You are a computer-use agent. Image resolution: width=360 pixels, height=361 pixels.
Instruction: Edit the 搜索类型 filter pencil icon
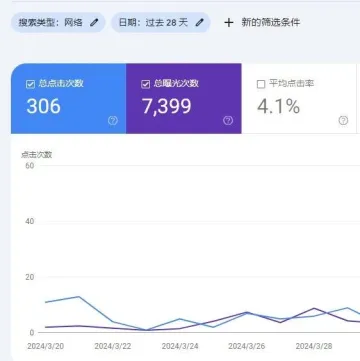point(94,23)
